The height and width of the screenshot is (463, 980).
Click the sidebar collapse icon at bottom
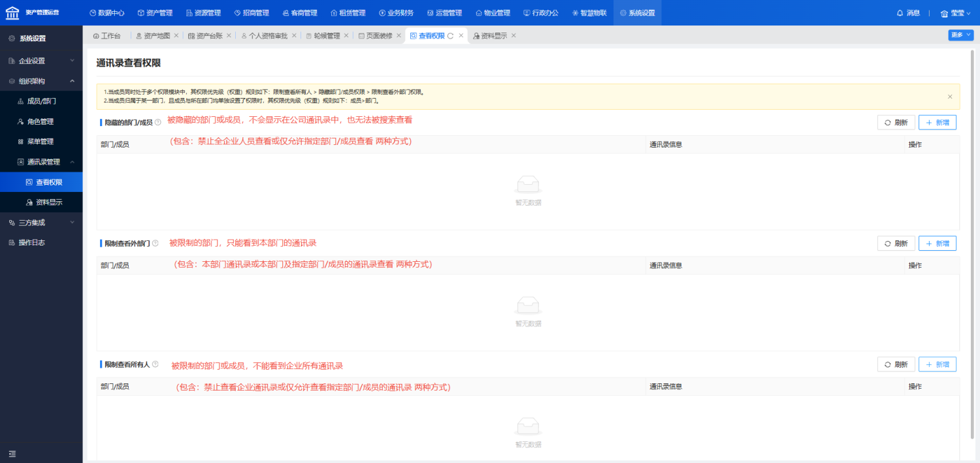[12, 454]
